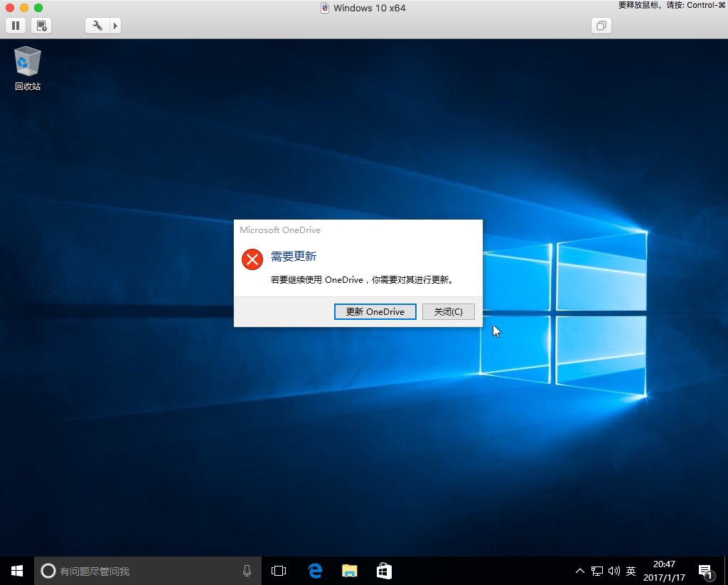Open the network status tray icon
The width and height of the screenshot is (728, 585).
(597, 571)
